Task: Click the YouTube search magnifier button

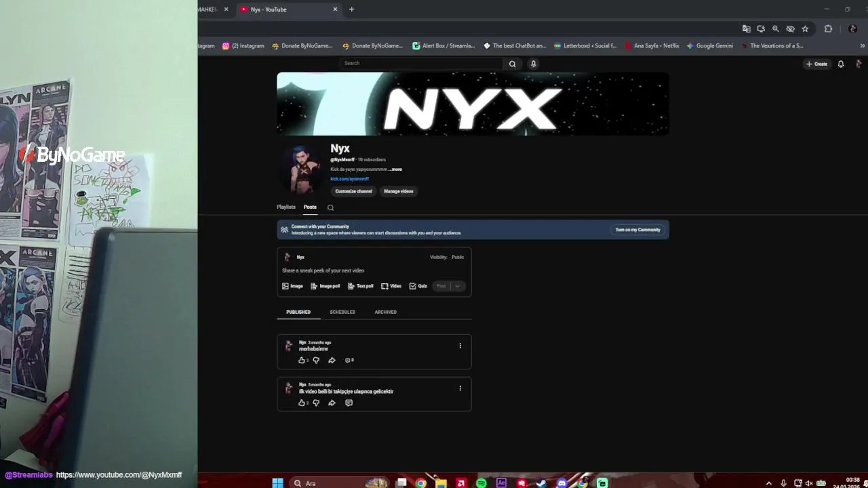Action: coord(512,64)
